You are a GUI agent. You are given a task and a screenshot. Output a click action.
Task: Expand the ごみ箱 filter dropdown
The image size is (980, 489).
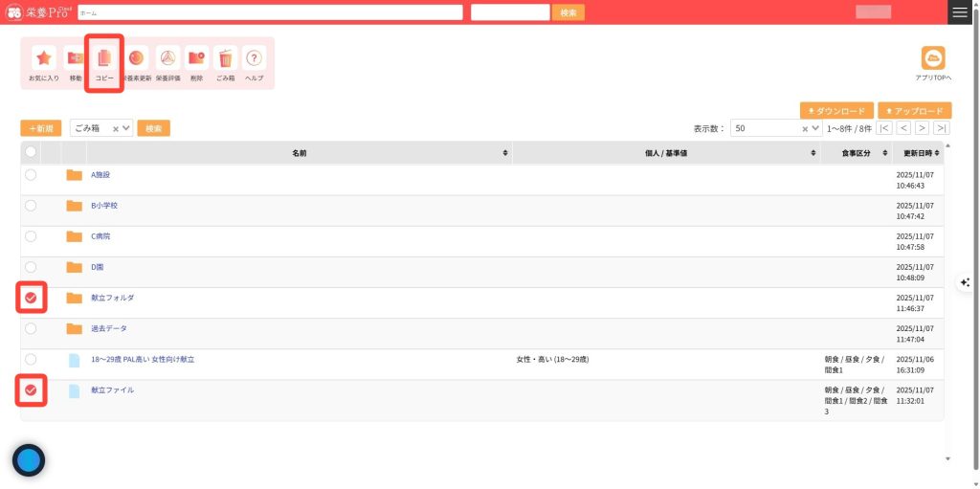[126, 128]
